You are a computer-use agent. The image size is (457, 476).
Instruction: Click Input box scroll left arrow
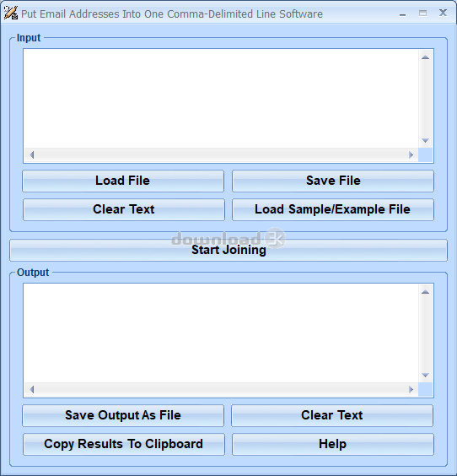tap(31, 154)
